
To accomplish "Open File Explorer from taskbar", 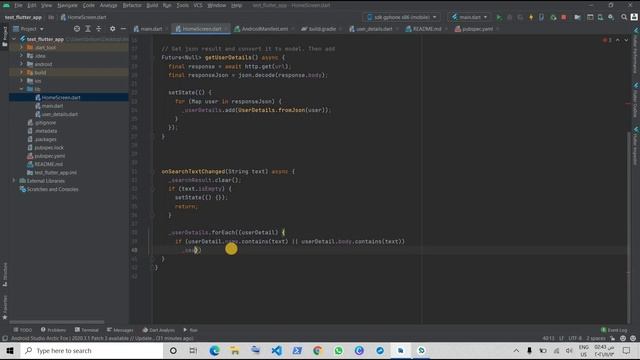I will pyautogui.click(x=235, y=351).
